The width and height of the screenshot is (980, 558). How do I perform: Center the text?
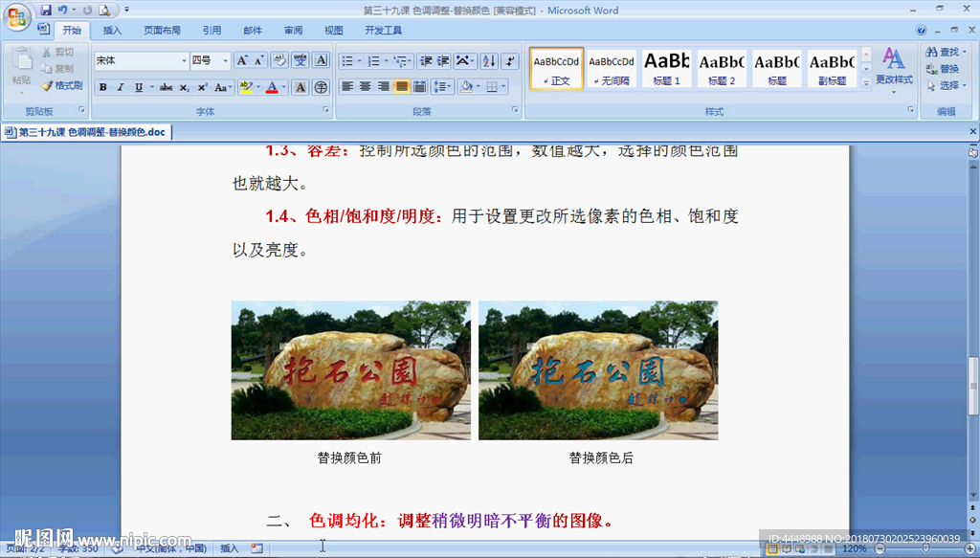[366, 87]
